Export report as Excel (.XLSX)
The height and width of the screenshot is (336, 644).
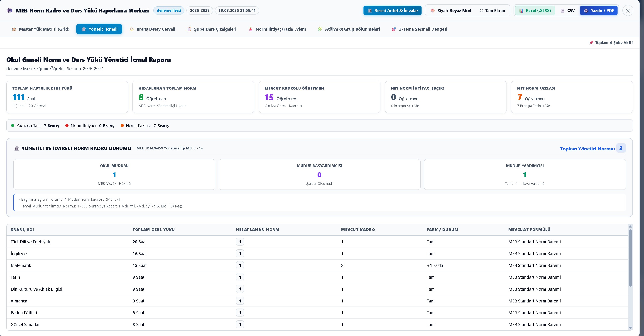[x=535, y=10]
